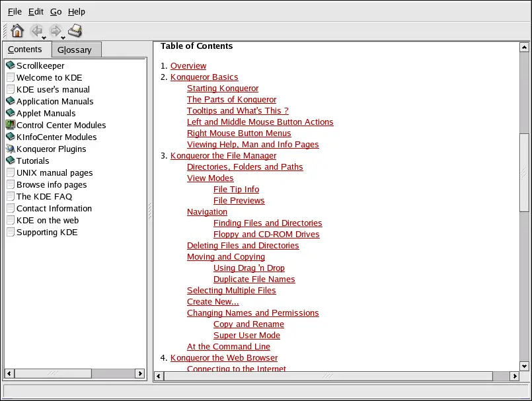Expand the Application Manuals tree entry
Image resolution: width=532 pixels, height=401 pixels.
pos(54,101)
